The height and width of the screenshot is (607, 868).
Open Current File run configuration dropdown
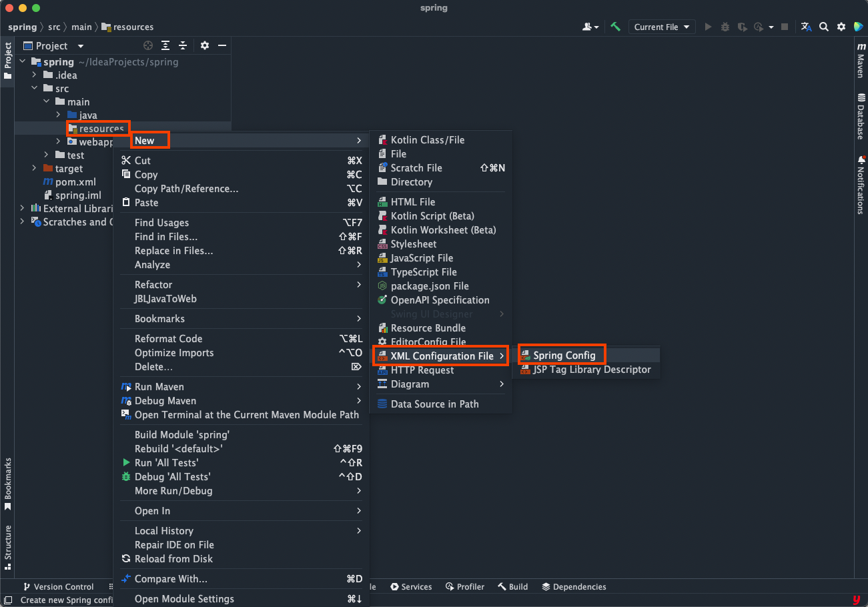click(x=661, y=27)
